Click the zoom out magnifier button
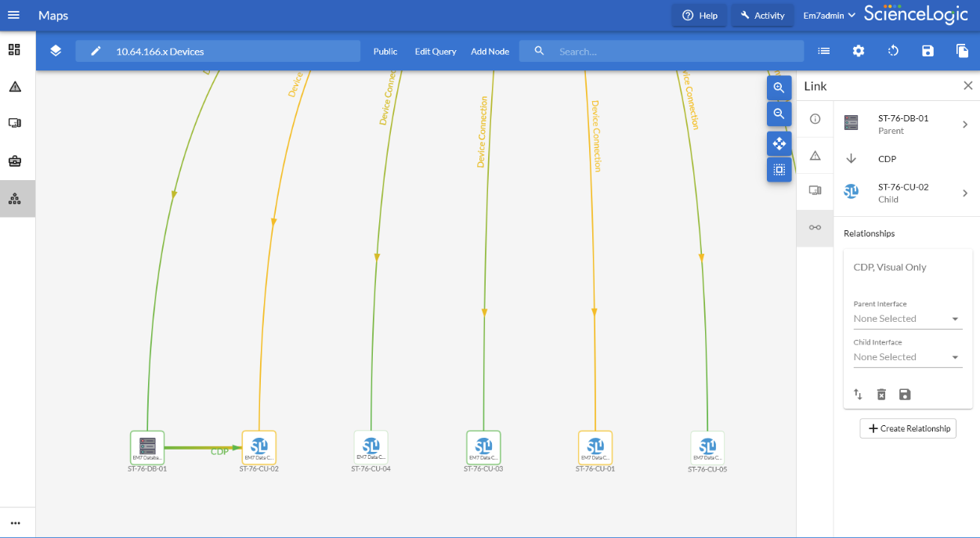Image resolution: width=980 pixels, height=538 pixels. (779, 114)
